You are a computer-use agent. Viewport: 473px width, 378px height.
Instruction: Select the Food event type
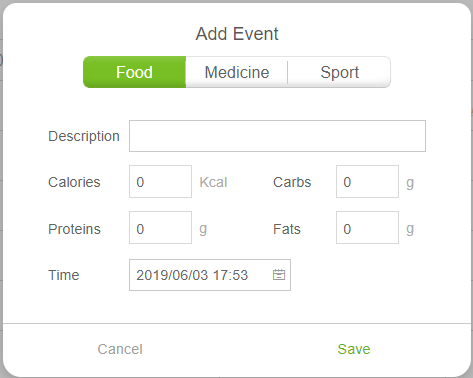point(134,72)
